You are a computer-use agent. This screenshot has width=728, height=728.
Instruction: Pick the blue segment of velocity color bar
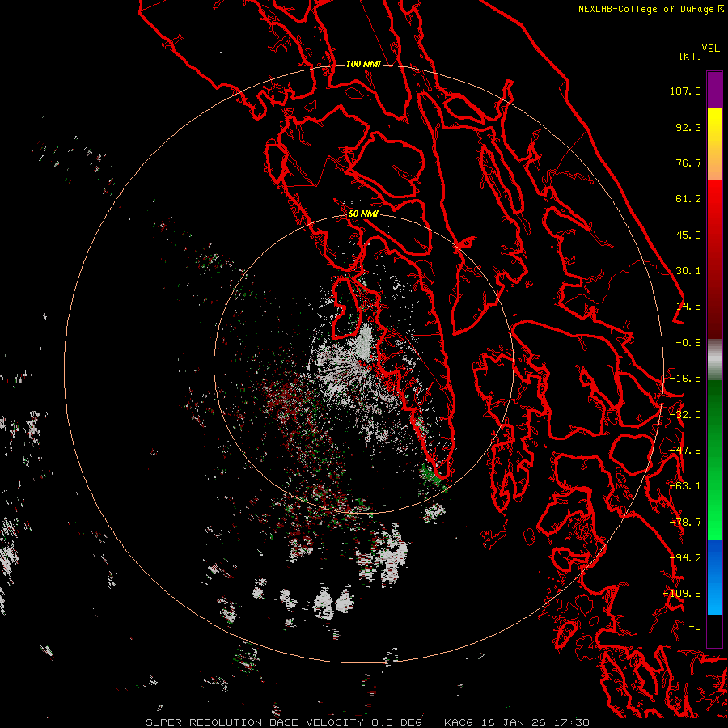click(x=714, y=576)
